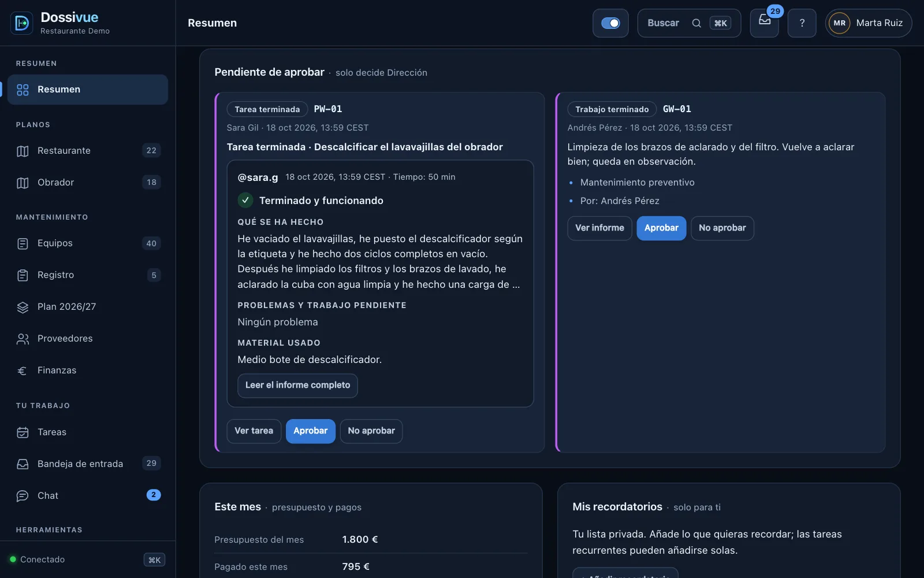The height and width of the screenshot is (578, 924).
Task: Click the Finanzas euro icon
Action: (x=23, y=370)
